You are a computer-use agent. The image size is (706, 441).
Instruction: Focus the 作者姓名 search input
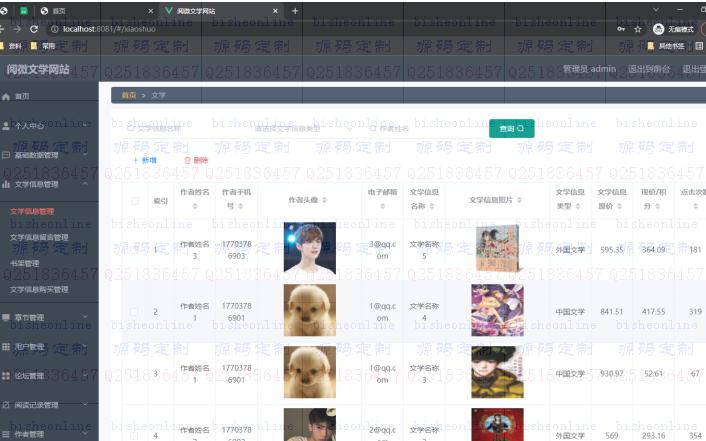click(423, 129)
